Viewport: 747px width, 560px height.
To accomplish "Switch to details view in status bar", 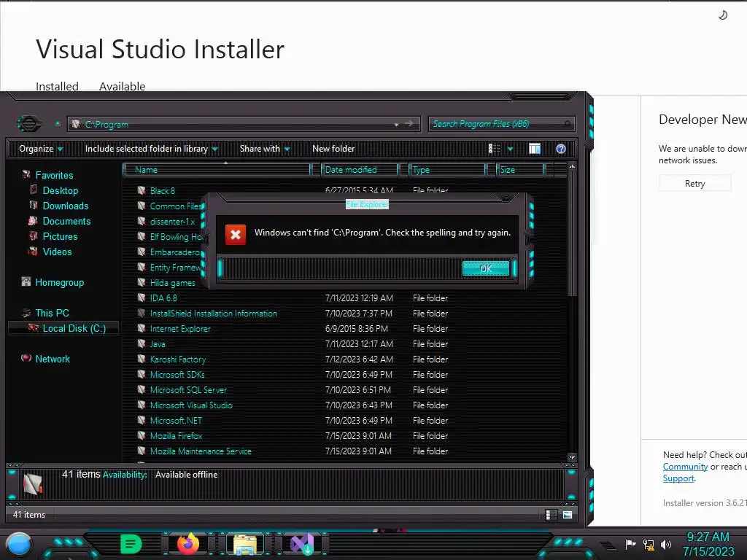I will click(x=551, y=515).
